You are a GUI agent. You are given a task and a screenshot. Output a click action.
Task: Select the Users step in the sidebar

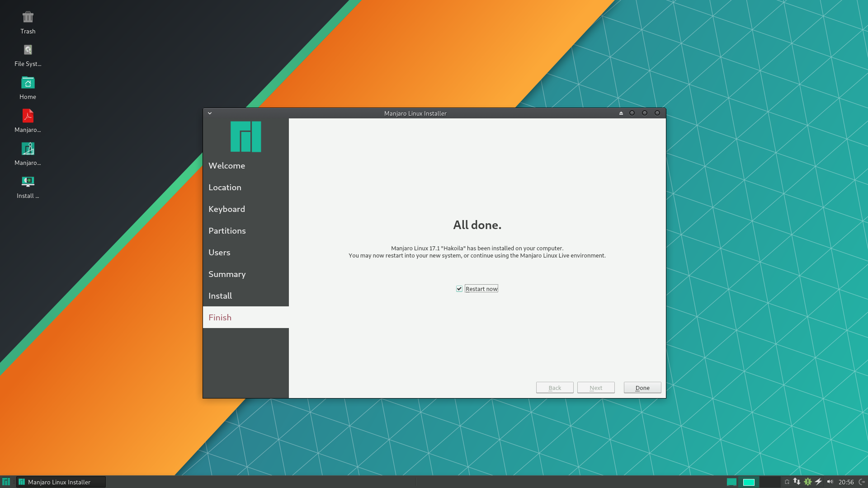(x=246, y=253)
